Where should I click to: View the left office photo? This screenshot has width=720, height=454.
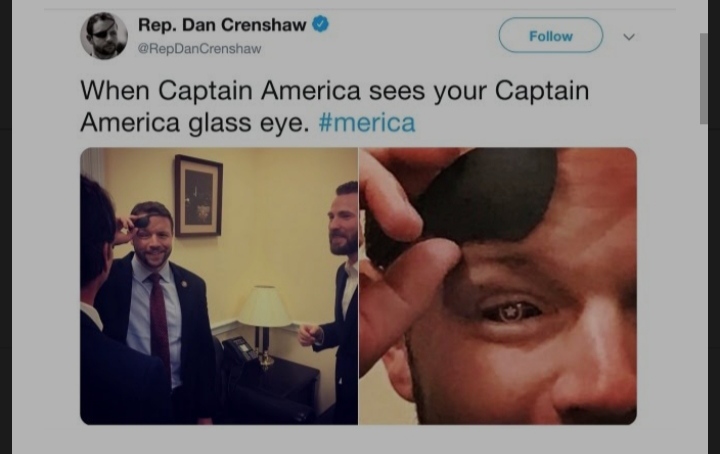click(x=219, y=286)
